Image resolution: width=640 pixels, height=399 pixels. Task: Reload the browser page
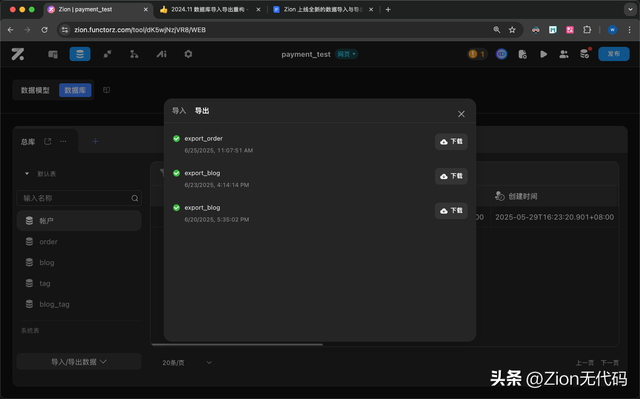[x=44, y=30]
